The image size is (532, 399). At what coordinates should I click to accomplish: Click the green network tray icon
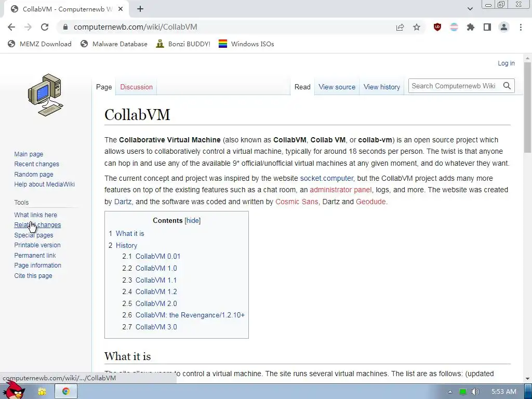tap(463, 392)
